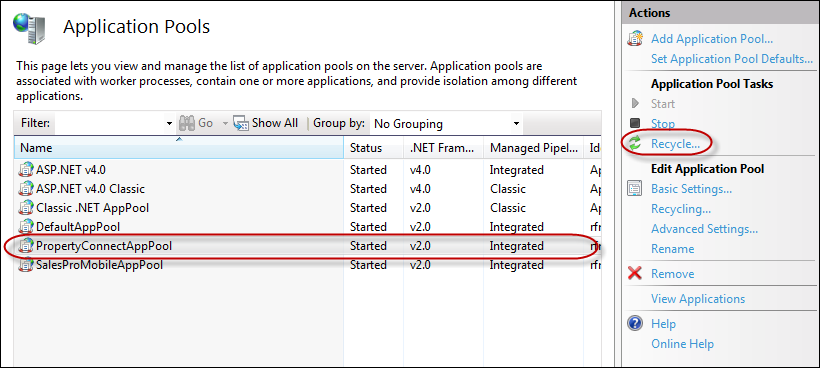Click the binoculars Go icon
820x368 pixels.
pyautogui.click(x=187, y=123)
